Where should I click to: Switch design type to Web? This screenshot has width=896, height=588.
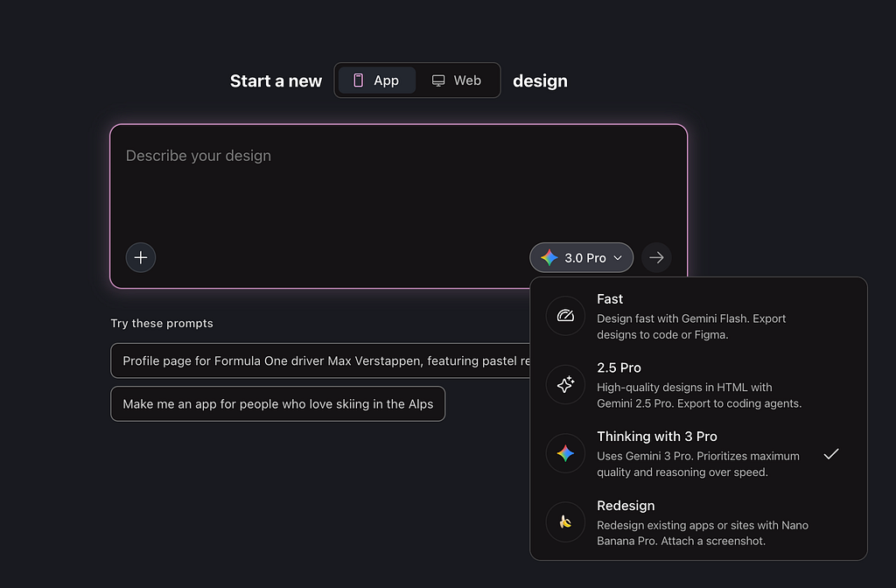(x=457, y=80)
